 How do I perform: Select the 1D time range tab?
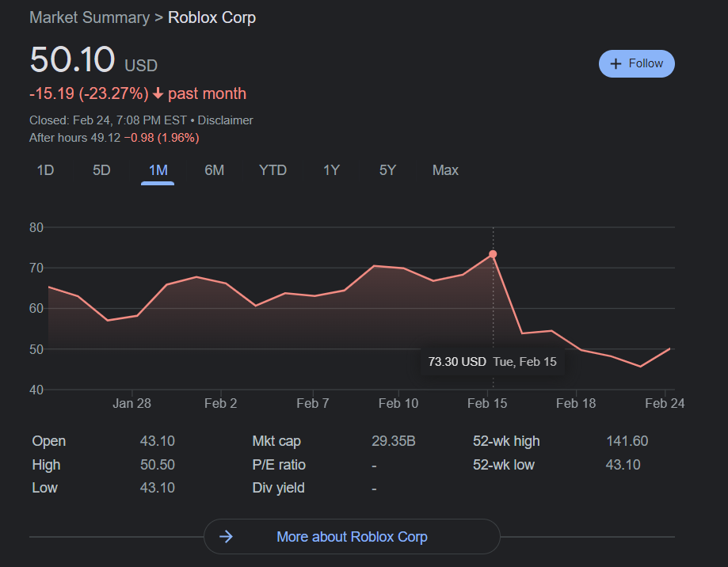point(45,170)
